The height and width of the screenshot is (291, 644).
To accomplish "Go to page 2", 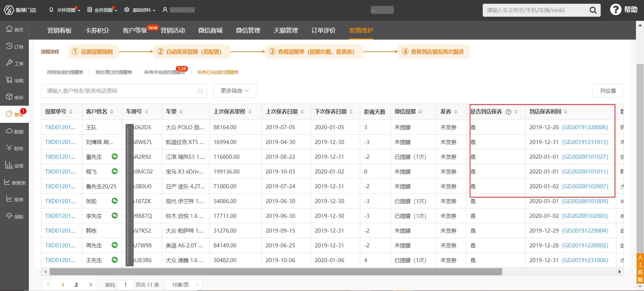I will [x=76, y=285].
